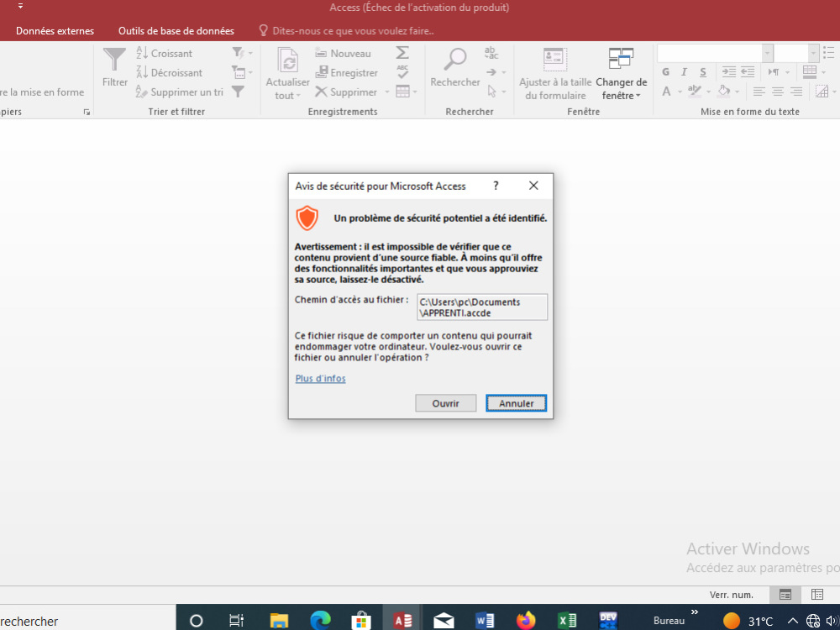Align text left
Viewport: 840px width, 630px height.
coord(759,92)
